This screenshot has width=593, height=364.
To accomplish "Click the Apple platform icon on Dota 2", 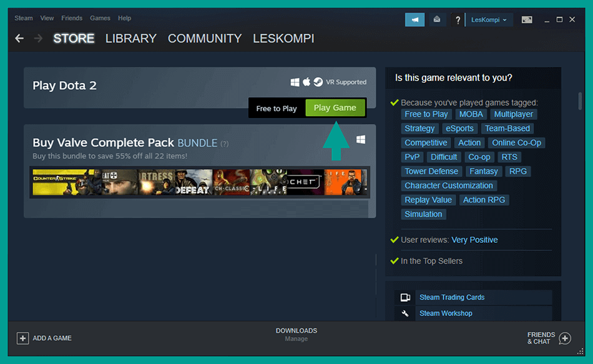I will [x=306, y=82].
